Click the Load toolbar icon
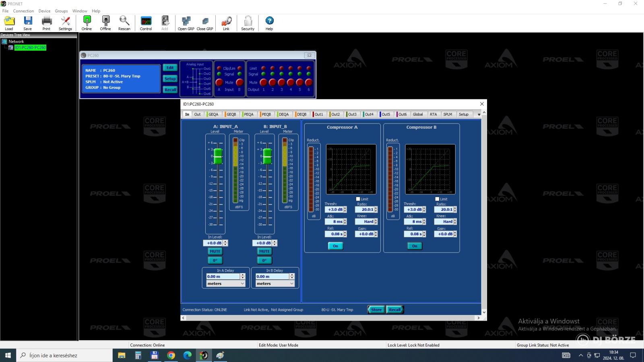644x362 pixels. (x=9, y=21)
